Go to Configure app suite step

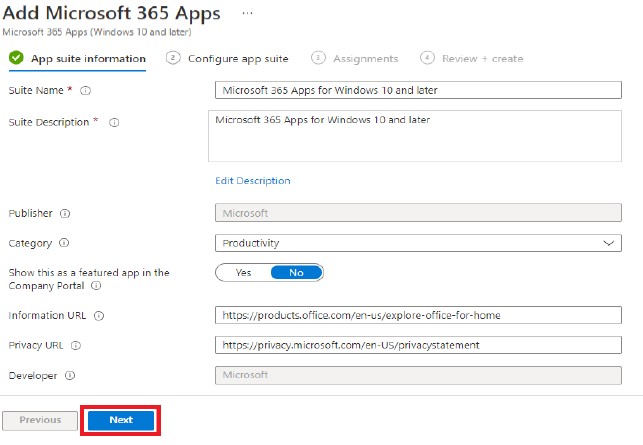[x=227, y=59]
